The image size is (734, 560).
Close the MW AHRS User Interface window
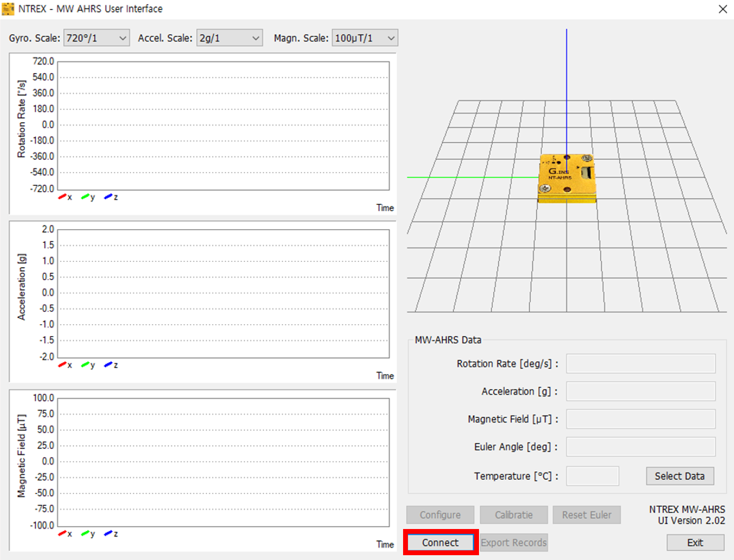tap(723, 9)
